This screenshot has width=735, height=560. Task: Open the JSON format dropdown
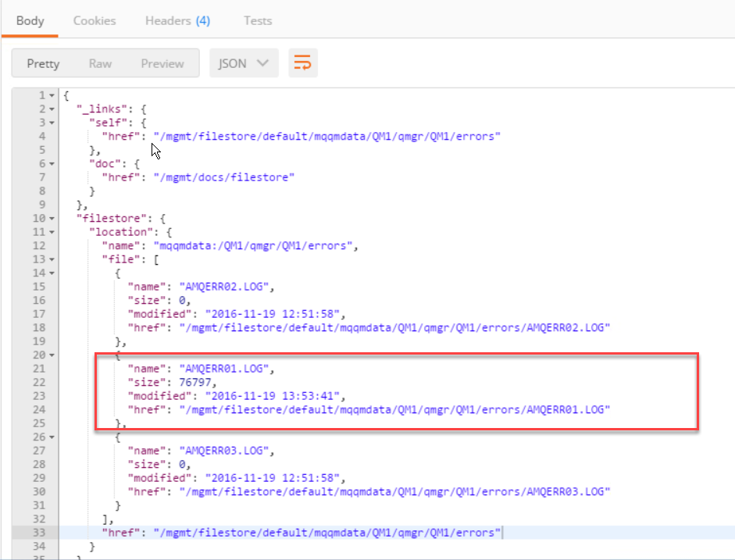(x=244, y=62)
